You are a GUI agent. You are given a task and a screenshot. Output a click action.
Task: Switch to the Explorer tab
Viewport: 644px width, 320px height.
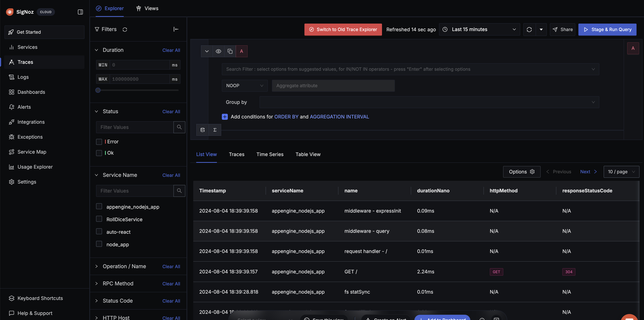[x=110, y=8]
